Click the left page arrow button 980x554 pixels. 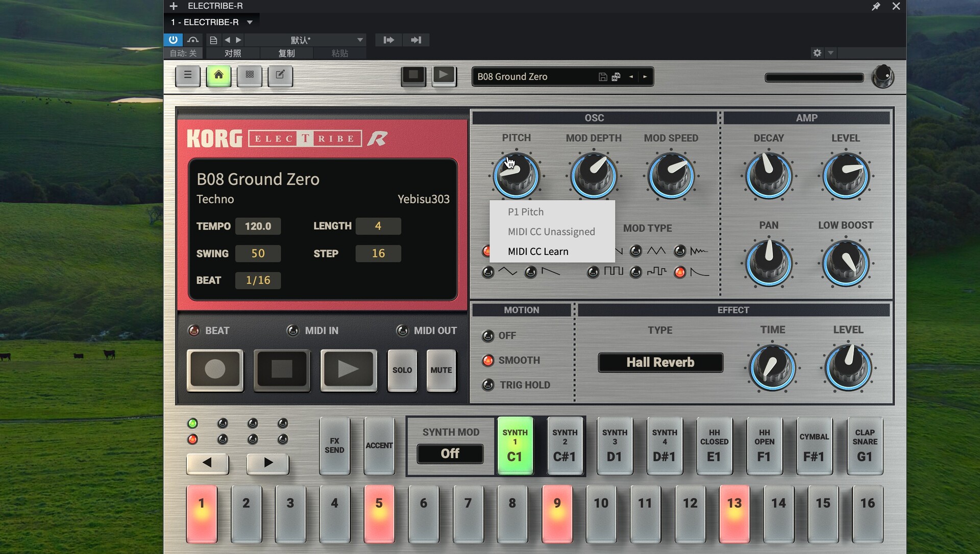coord(207,463)
